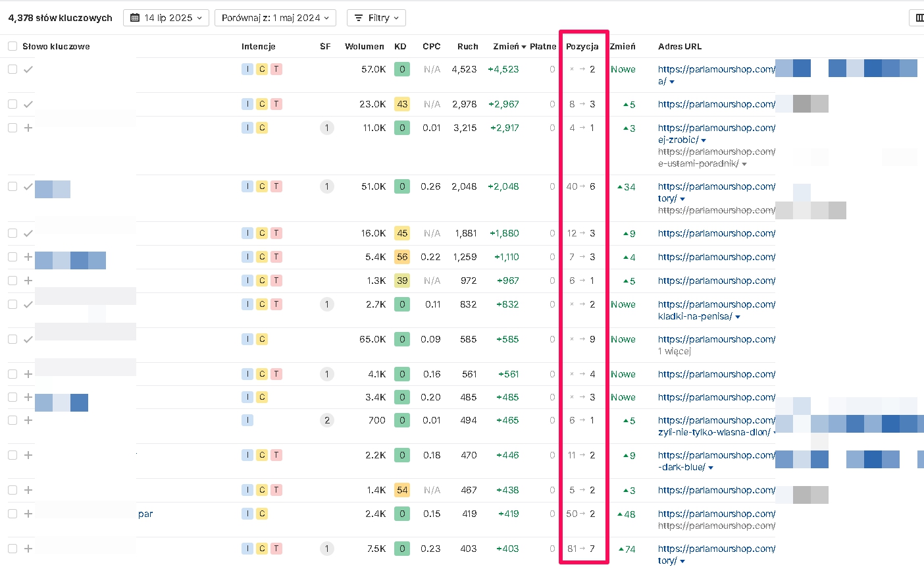
Task: Open the URL ending in kladki-na-penisa/
Action: [x=695, y=316]
